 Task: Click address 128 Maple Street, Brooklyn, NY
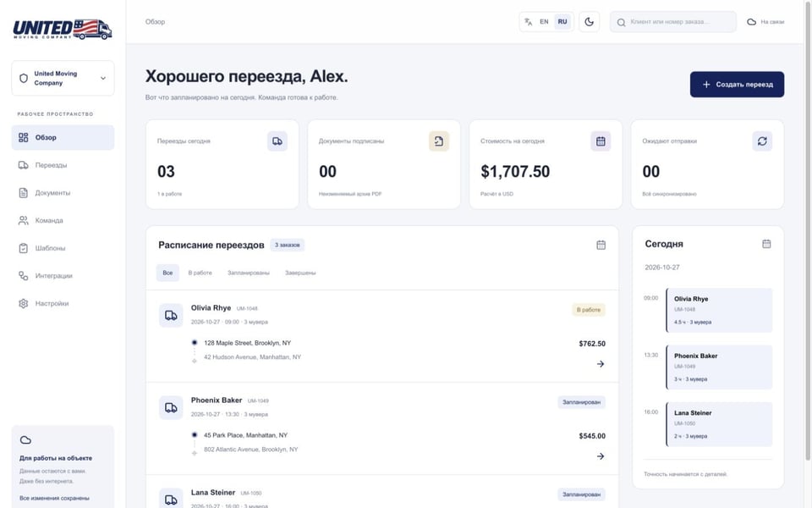tap(248, 343)
